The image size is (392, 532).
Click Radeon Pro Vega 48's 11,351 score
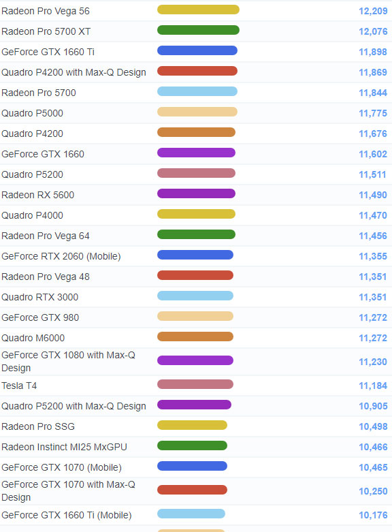pos(373,277)
